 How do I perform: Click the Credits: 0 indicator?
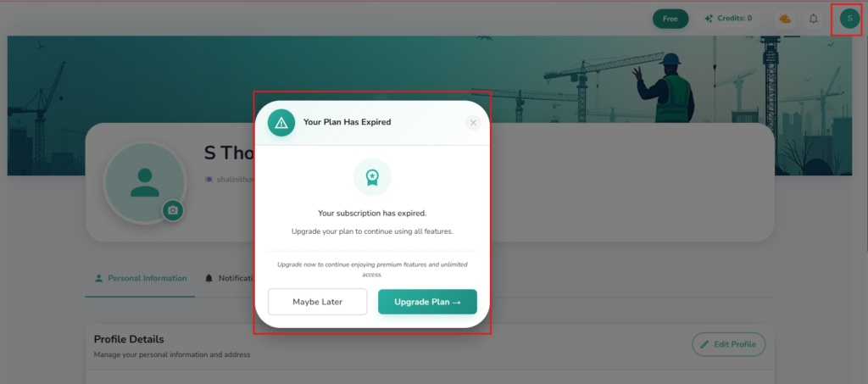(727, 19)
